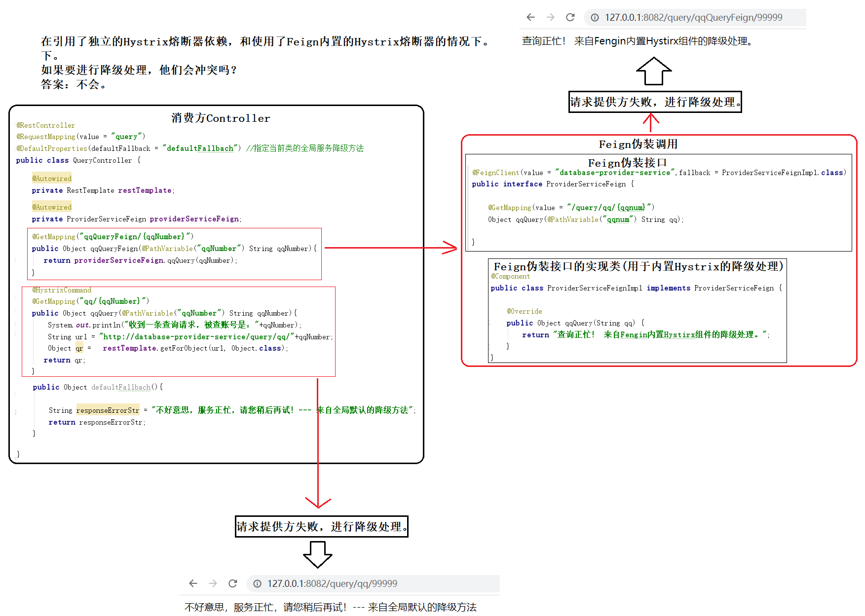Click 'public Object qqQuery(String qq)' line
The image size is (865, 616).
pos(575,323)
